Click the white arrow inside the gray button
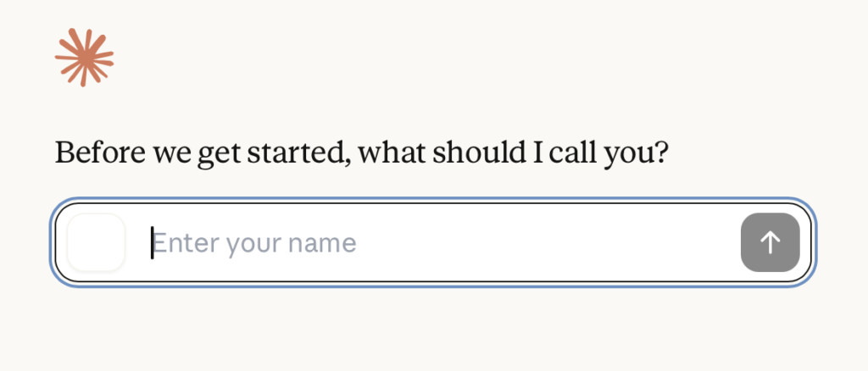Viewport: 868px width, 371px height. point(770,243)
